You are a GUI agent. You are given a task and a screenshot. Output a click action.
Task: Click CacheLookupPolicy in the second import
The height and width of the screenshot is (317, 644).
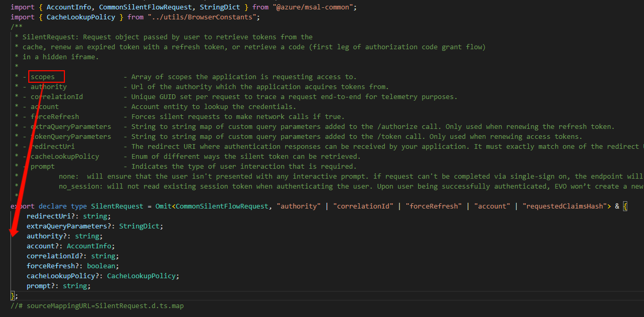[x=81, y=17]
